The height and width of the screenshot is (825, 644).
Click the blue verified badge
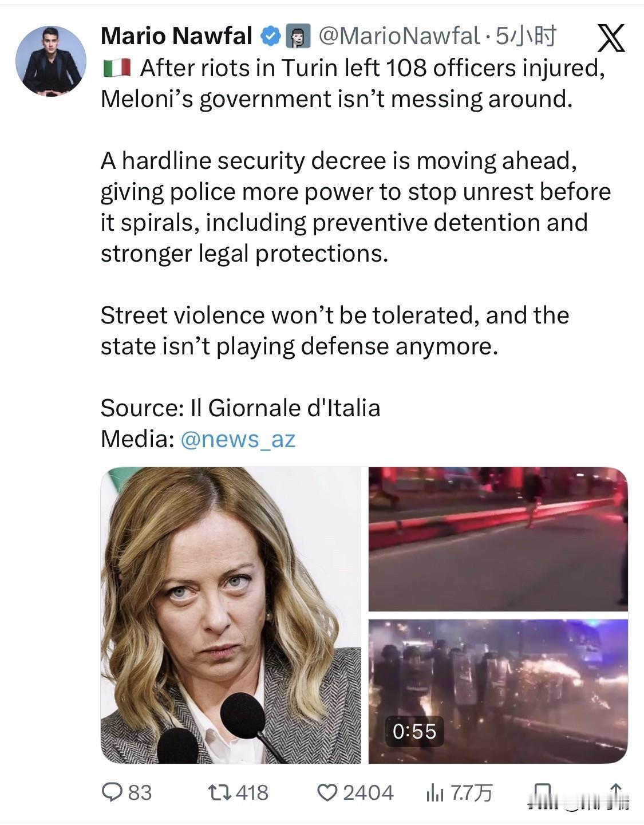pyautogui.click(x=270, y=37)
